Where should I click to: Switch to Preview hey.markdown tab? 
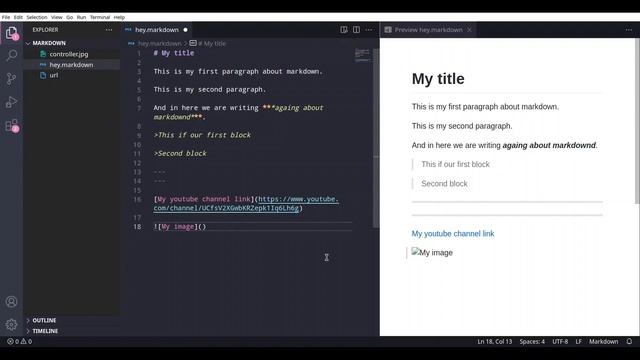click(x=429, y=30)
